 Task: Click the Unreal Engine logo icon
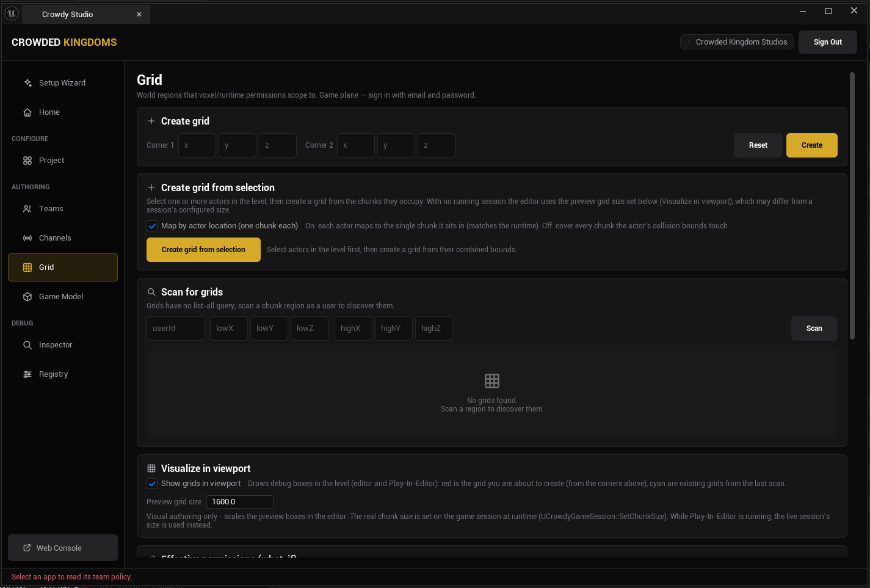pyautogui.click(x=12, y=13)
